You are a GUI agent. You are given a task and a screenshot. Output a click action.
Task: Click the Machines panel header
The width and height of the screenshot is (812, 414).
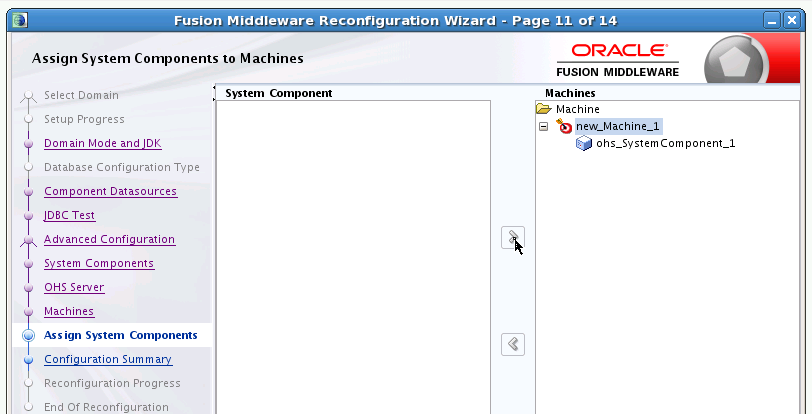570,93
